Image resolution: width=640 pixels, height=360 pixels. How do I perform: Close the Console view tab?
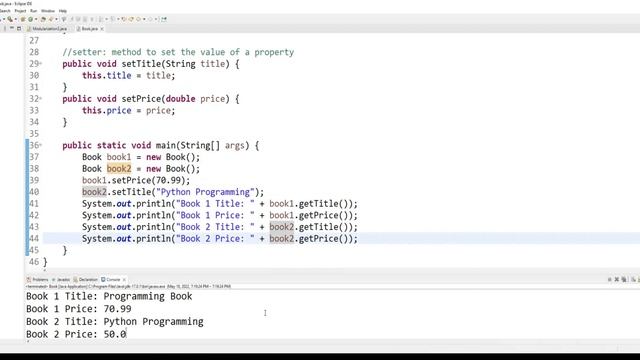tap(124, 280)
